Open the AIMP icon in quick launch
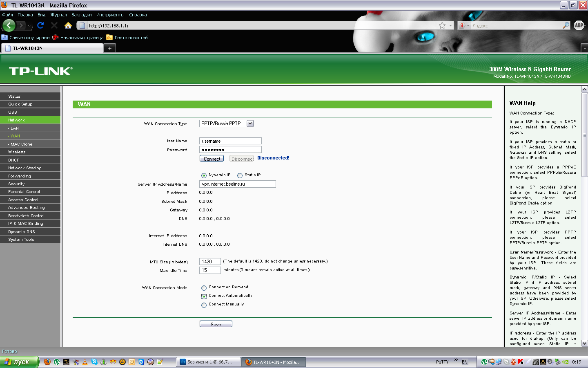588x368 pixels. [x=122, y=362]
